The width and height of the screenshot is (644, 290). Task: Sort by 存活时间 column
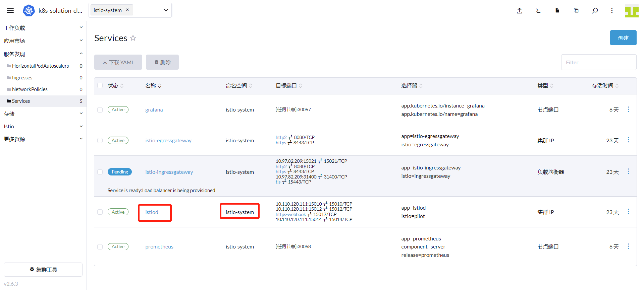click(x=605, y=86)
